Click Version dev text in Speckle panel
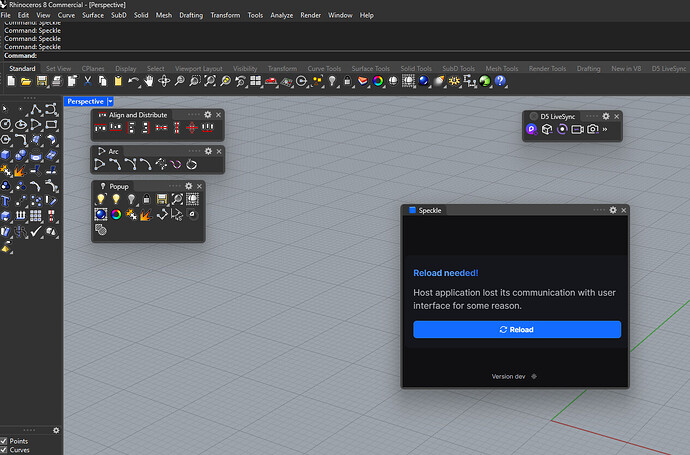Screen dimensions: 690x455 (x=508, y=377)
